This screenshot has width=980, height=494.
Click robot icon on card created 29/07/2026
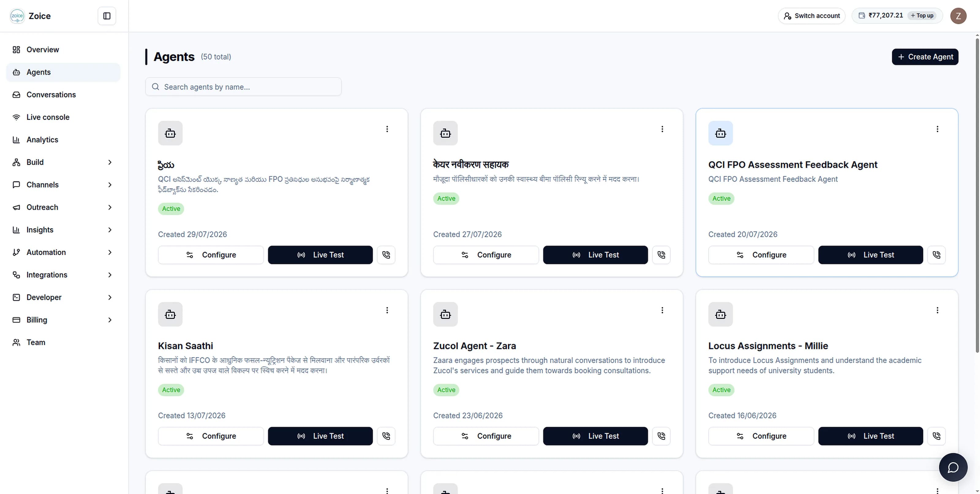pos(170,133)
